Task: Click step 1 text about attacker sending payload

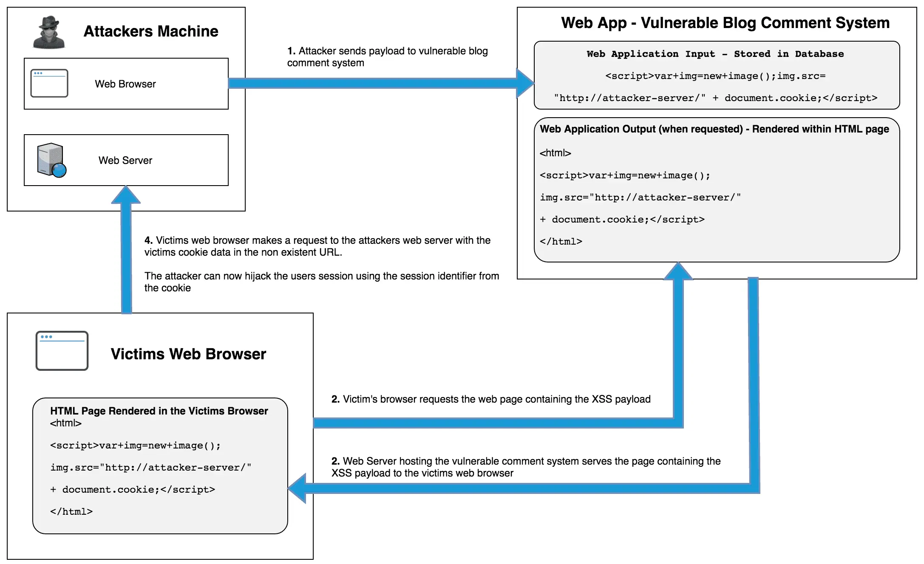Action: 387,57
